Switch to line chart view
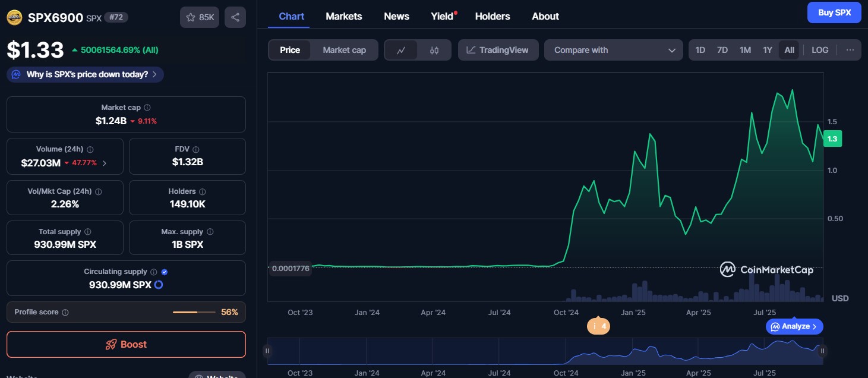 pos(401,50)
